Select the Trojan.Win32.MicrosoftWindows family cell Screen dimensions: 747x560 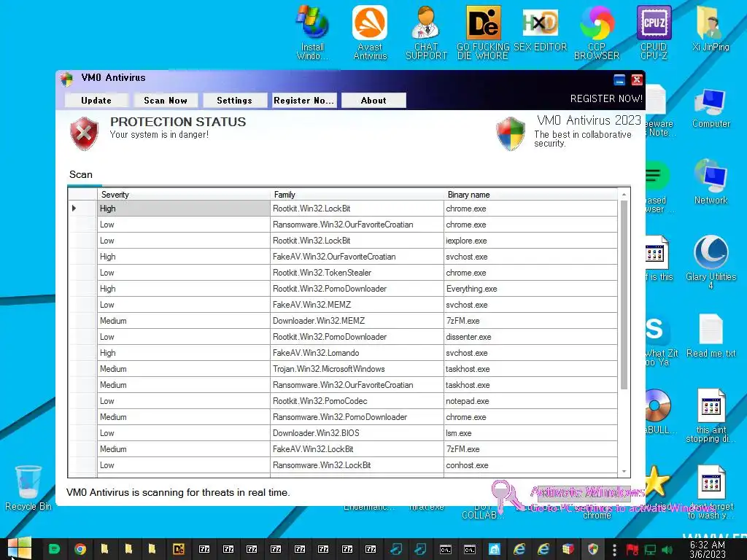(x=357, y=369)
